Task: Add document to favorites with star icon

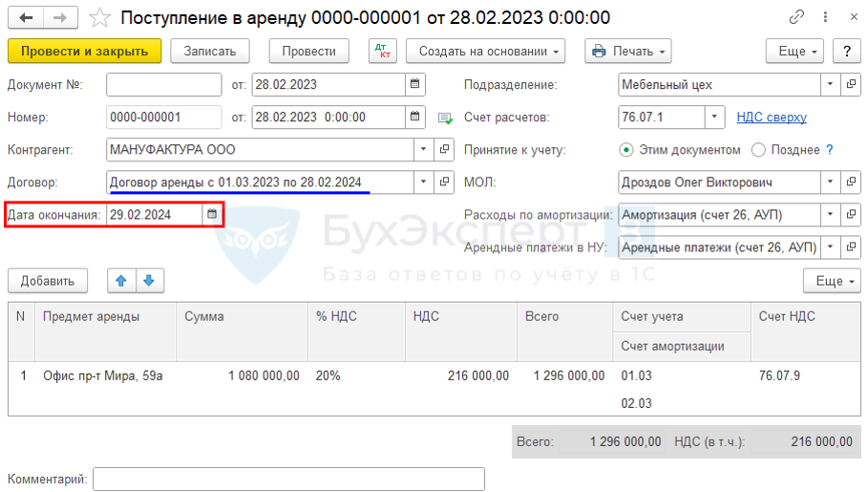Action: click(99, 17)
